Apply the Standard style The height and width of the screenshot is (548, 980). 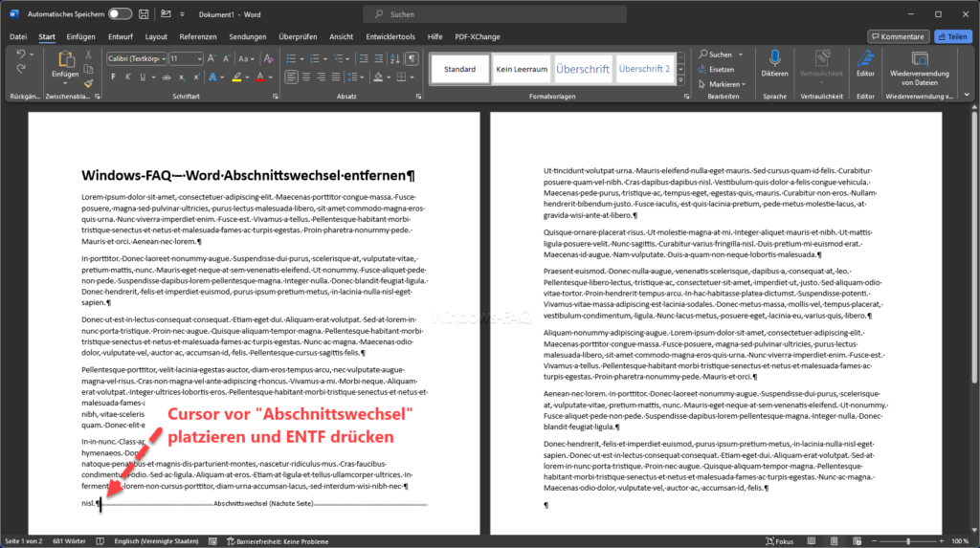tap(460, 69)
